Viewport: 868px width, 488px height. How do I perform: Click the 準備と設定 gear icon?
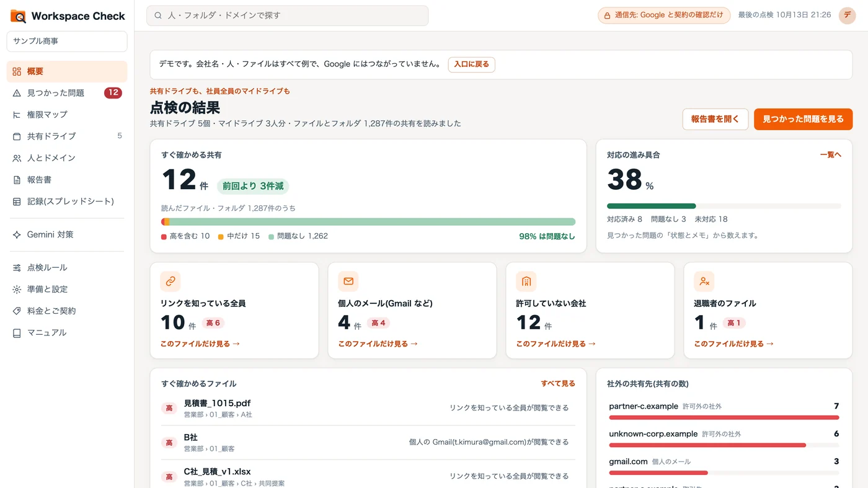17,290
